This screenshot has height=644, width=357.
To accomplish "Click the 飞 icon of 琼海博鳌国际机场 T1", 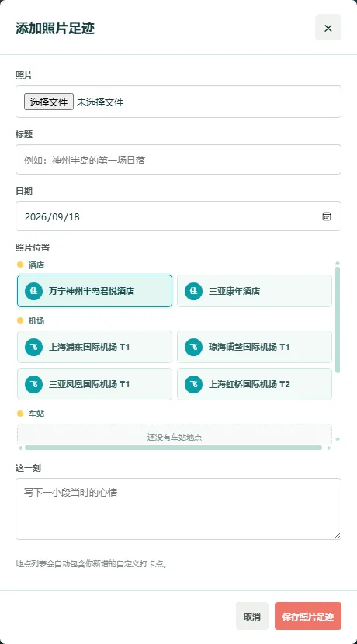I will pos(193,347).
